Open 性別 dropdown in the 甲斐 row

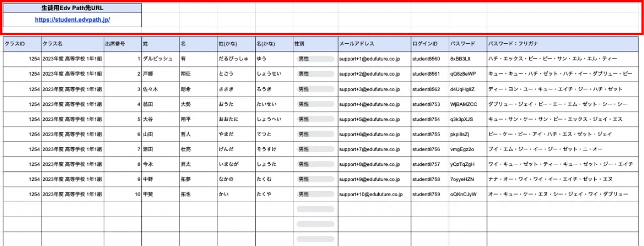(315, 194)
